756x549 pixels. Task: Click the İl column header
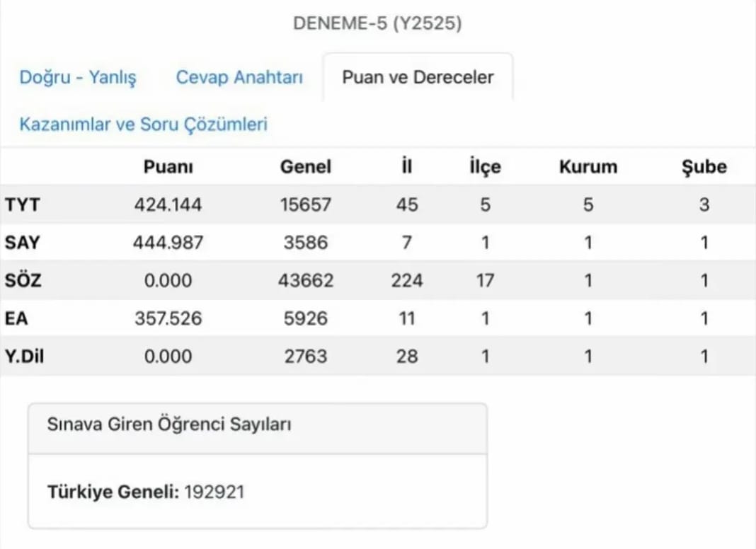pos(406,167)
